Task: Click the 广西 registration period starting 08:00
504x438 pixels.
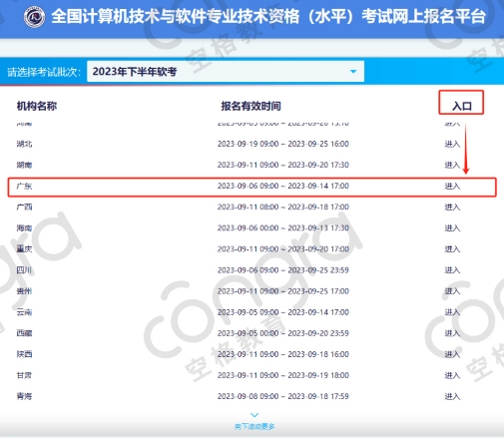Action: click(283, 207)
